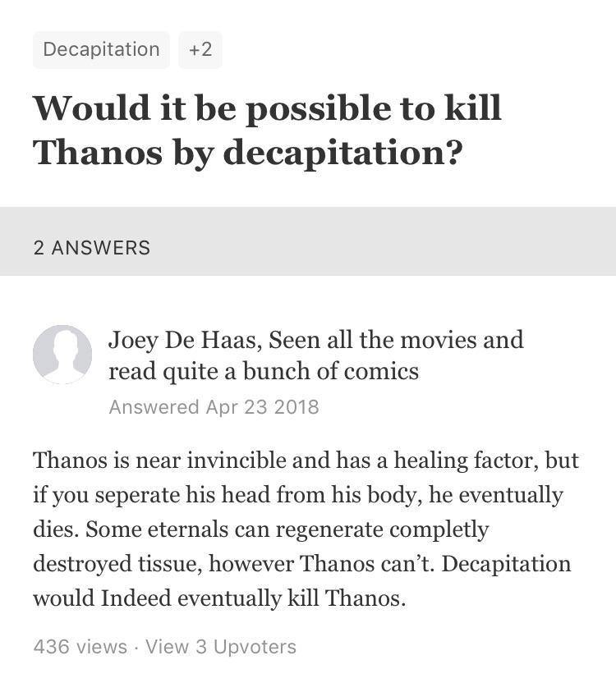The image size is (616, 692).
Task: Click the 2 ANSWERS section header
Action: tap(92, 248)
